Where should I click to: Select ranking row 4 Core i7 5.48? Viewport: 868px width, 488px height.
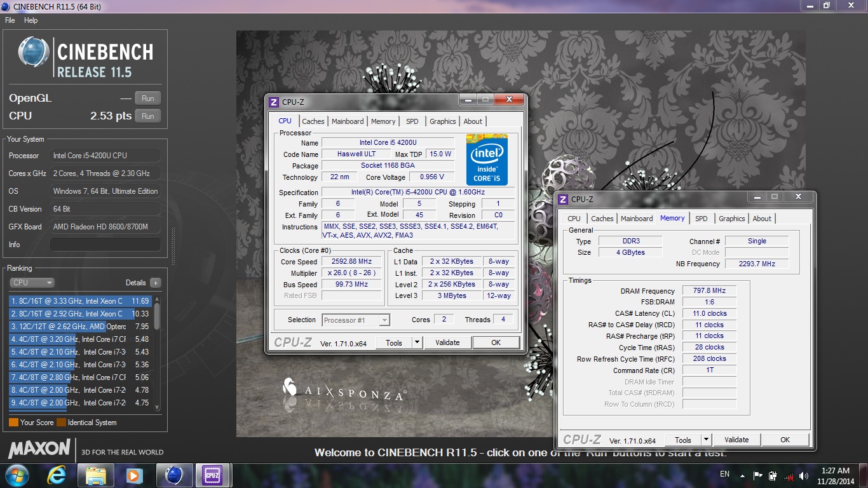[x=80, y=339]
